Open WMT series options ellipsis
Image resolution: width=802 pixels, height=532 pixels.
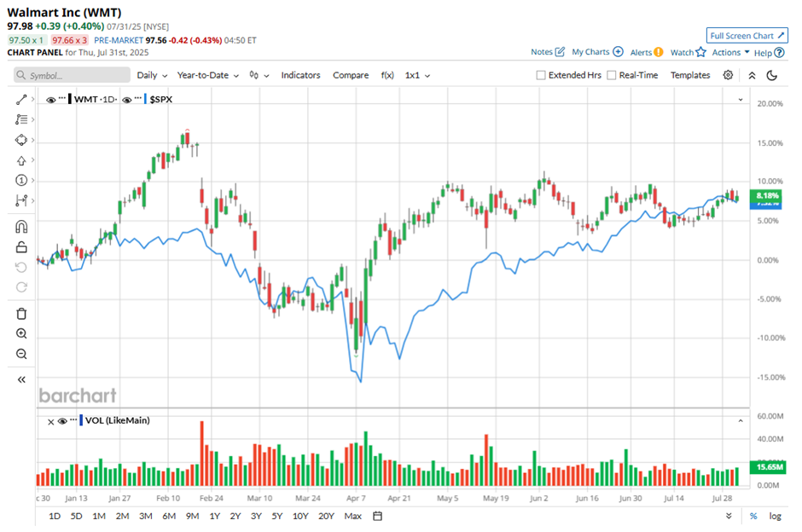62,98
